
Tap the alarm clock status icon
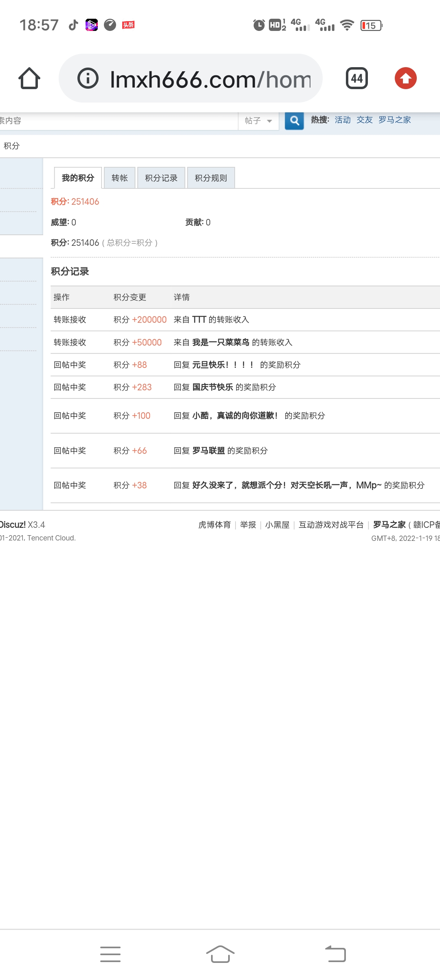259,25
